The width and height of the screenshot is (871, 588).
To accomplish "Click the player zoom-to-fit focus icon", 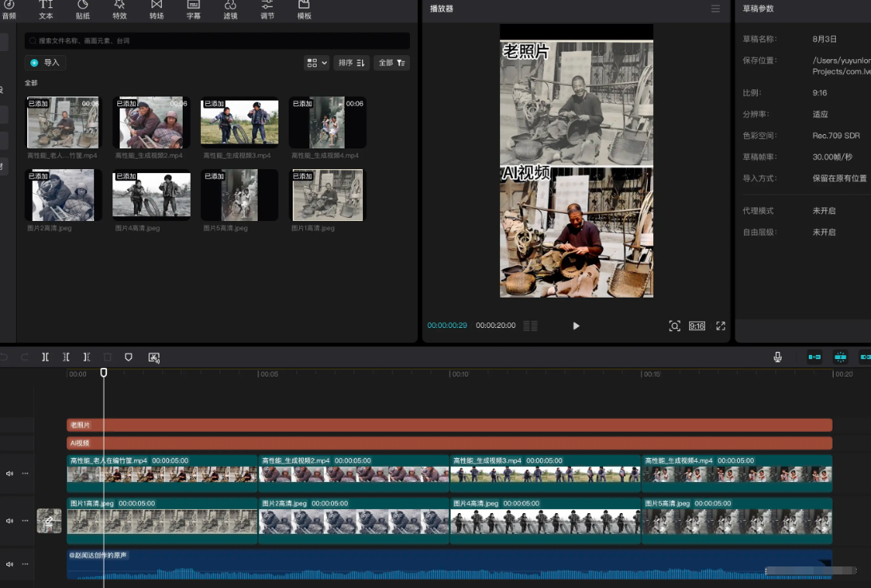I will 675,326.
